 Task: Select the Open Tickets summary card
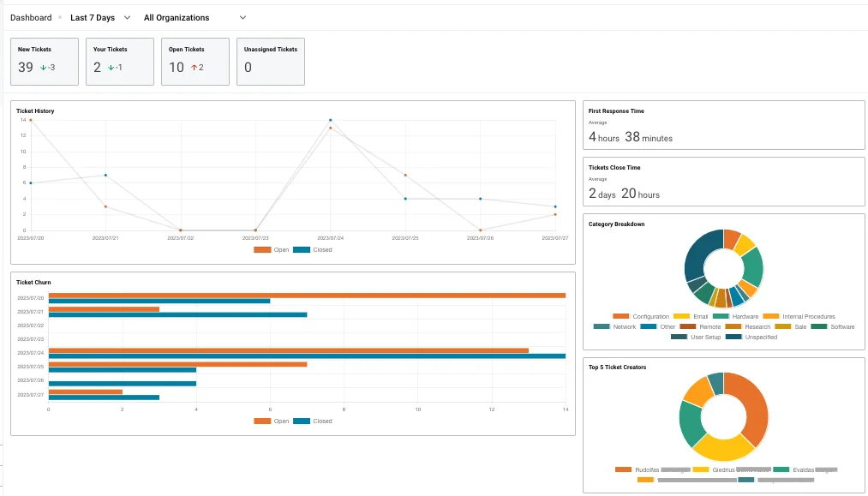(x=195, y=61)
